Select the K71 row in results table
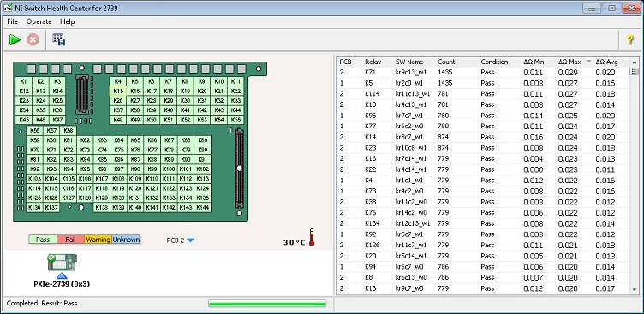 click(483, 73)
